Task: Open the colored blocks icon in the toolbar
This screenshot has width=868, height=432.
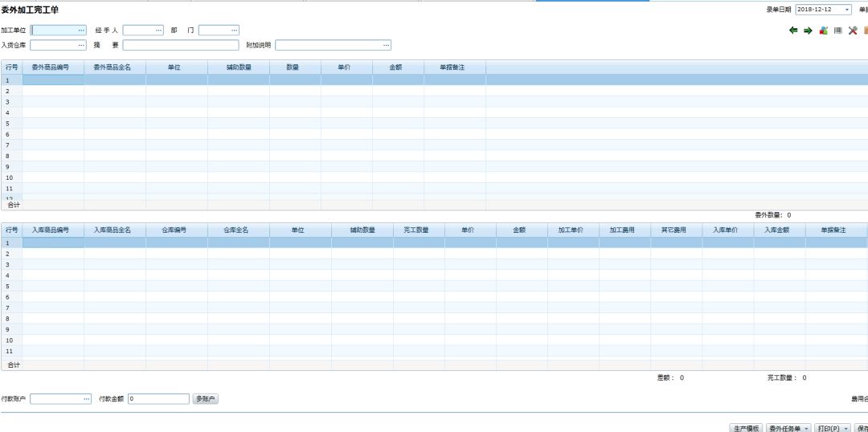Action: click(x=823, y=31)
